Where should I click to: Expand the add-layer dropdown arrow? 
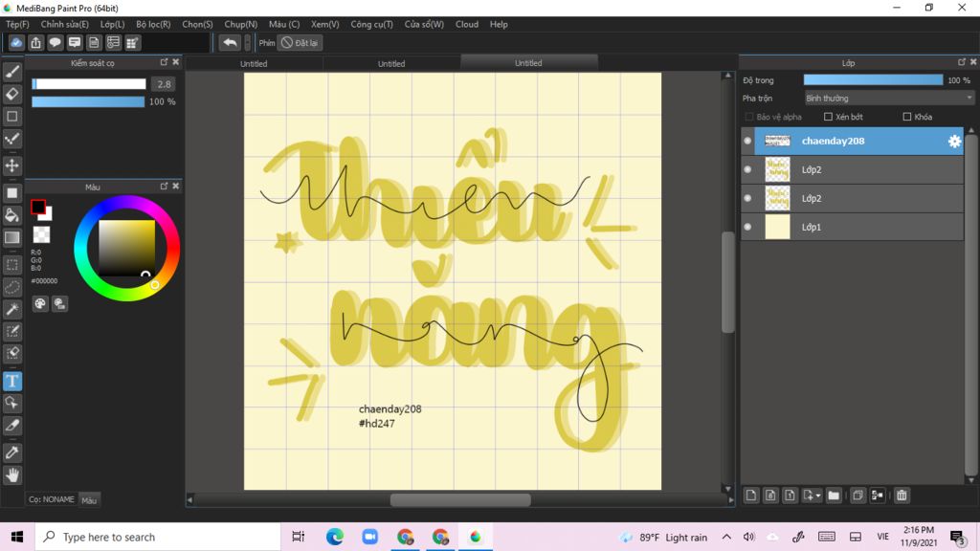817,496
